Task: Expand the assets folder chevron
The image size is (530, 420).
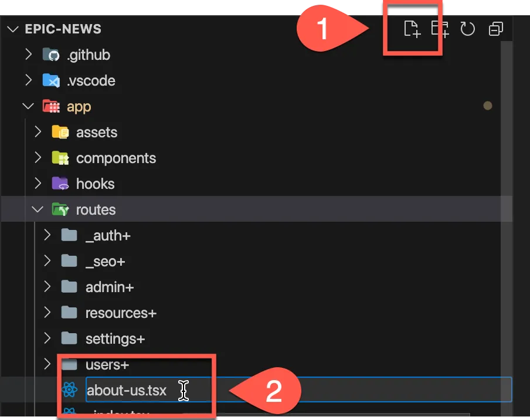Action: click(38, 132)
